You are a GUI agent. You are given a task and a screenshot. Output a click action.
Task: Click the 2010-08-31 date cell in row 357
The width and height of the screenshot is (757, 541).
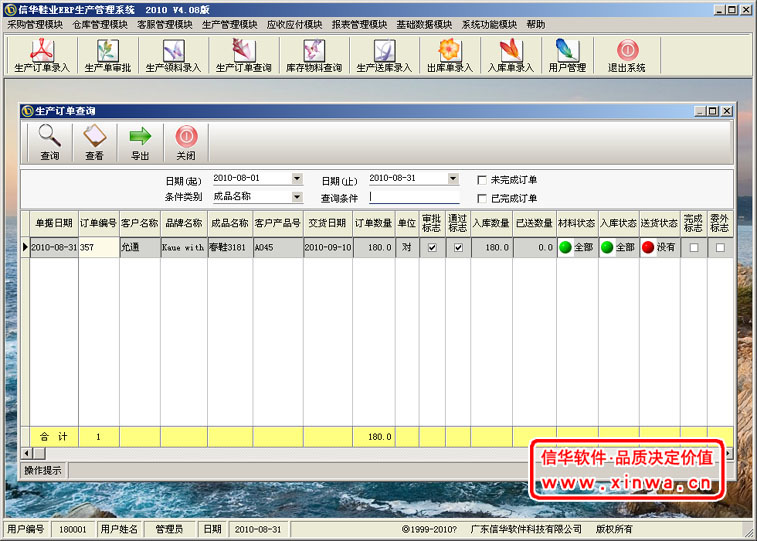[x=54, y=248]
